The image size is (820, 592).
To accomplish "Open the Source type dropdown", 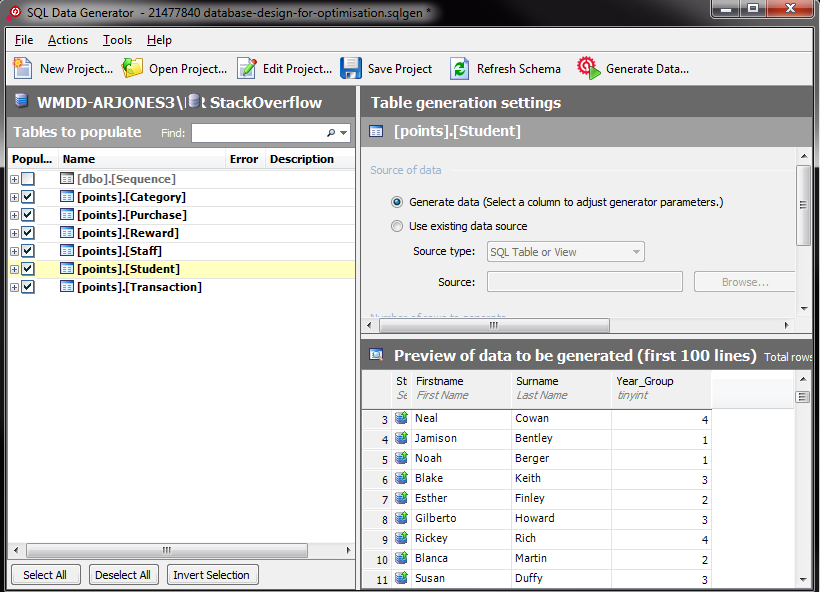I will [x=565, y=252].
